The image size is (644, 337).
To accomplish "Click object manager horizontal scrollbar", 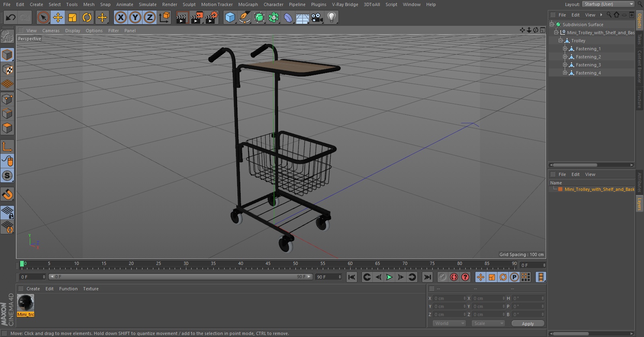I will click(x=575, y=165).
